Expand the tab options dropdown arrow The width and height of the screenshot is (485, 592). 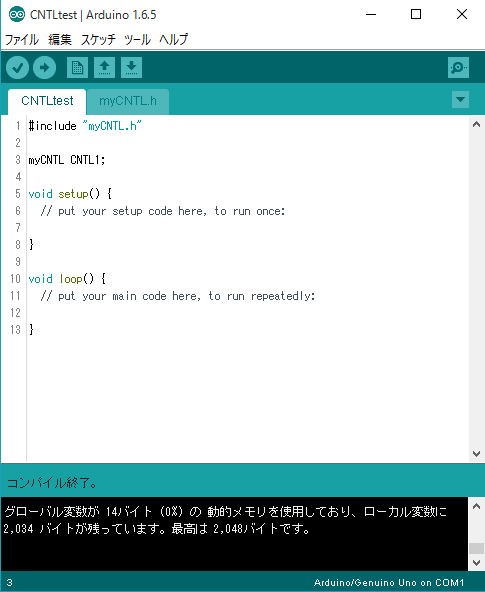(x=460, y=100)
